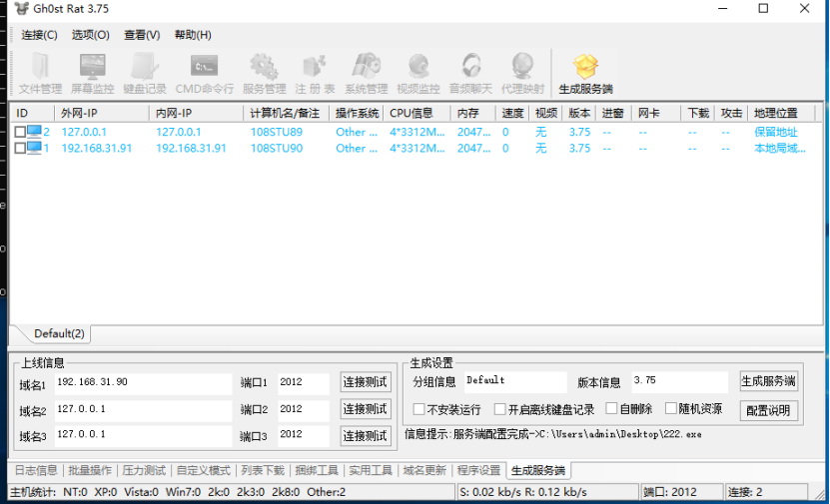This screenshot has height=504, width=830.
Task: Switch to 域名更新 tab
Action: [424, 470]
